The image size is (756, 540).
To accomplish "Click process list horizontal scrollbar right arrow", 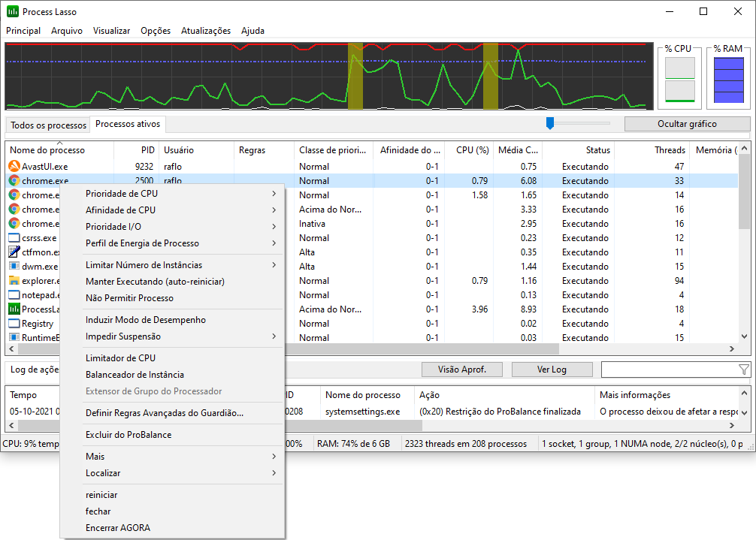I will point(731,348).
